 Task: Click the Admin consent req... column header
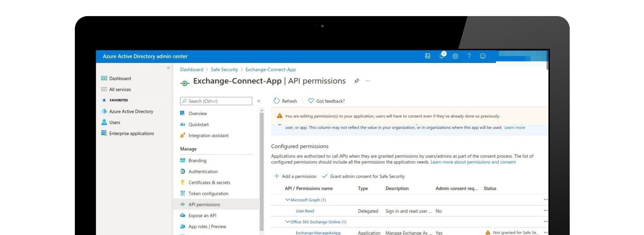[457, 189]
